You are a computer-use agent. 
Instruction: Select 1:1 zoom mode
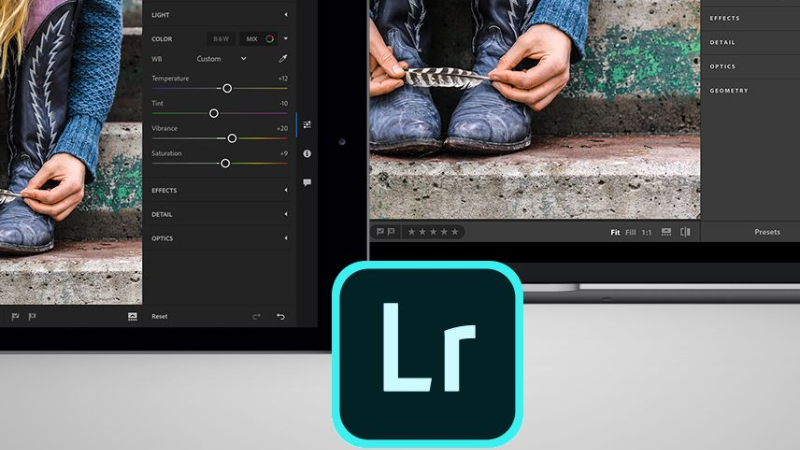646,232
